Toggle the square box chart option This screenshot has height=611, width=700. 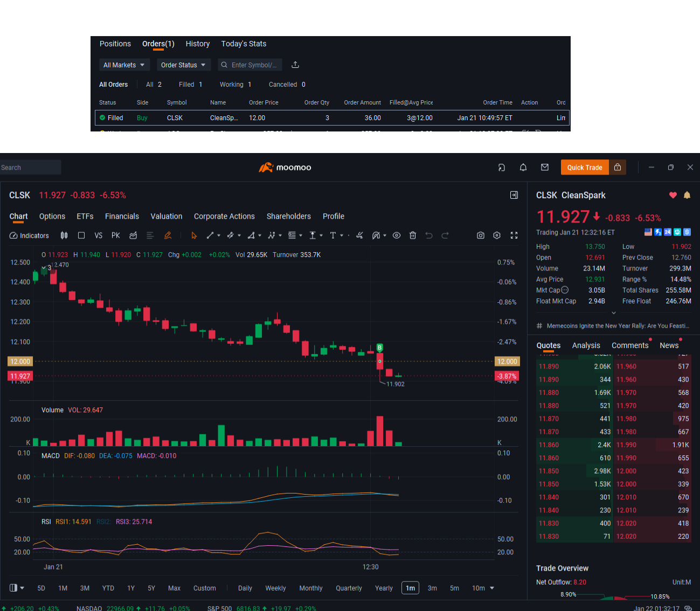click(x=81, y=235)
